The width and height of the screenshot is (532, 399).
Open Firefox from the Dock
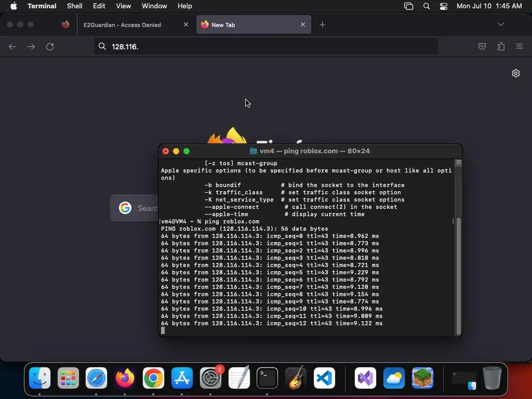125,378
